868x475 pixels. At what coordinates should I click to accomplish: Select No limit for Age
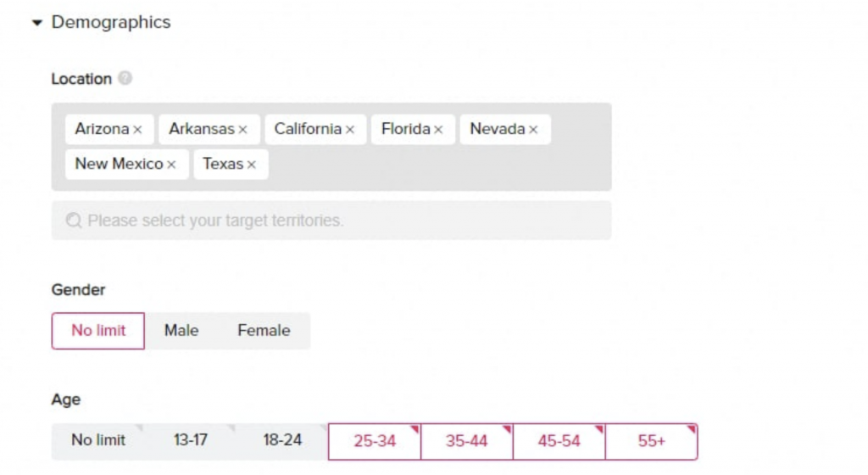tap(98, 440)
